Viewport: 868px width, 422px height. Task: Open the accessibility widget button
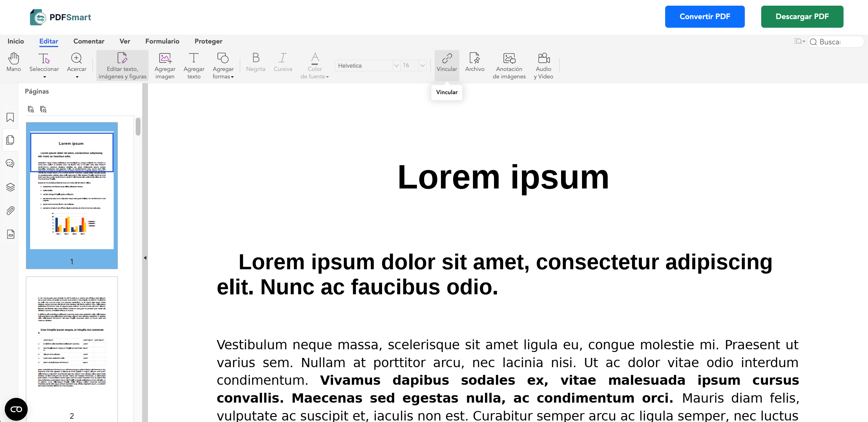click(x=16, y=409)
